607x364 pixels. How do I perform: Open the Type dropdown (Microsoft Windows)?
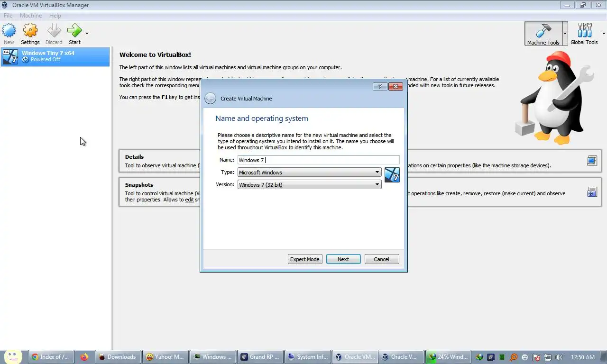[x=309, y=173]
